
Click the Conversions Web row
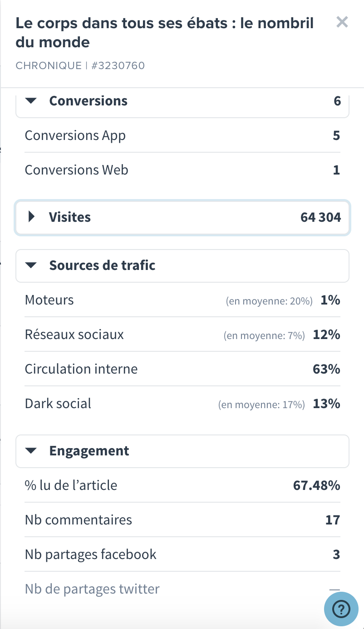point(182,170)
